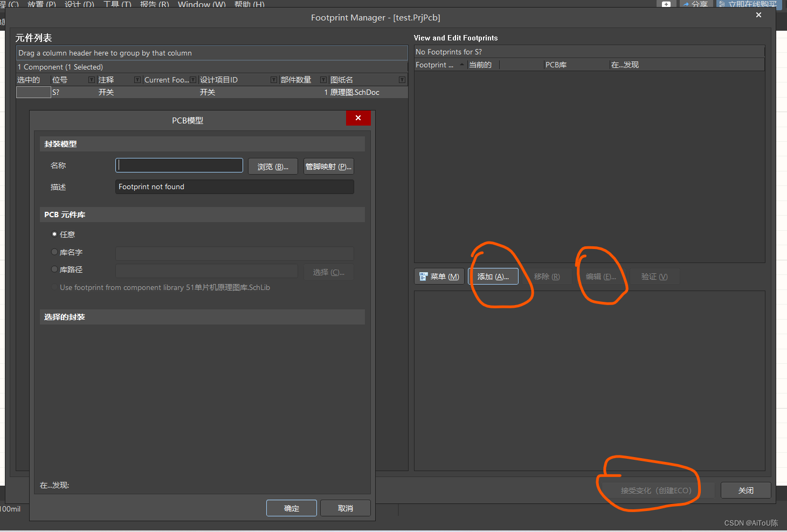Open the 工具 (T) menu
The width and height of the screenshot is (787, 532).
pos(117,4)
